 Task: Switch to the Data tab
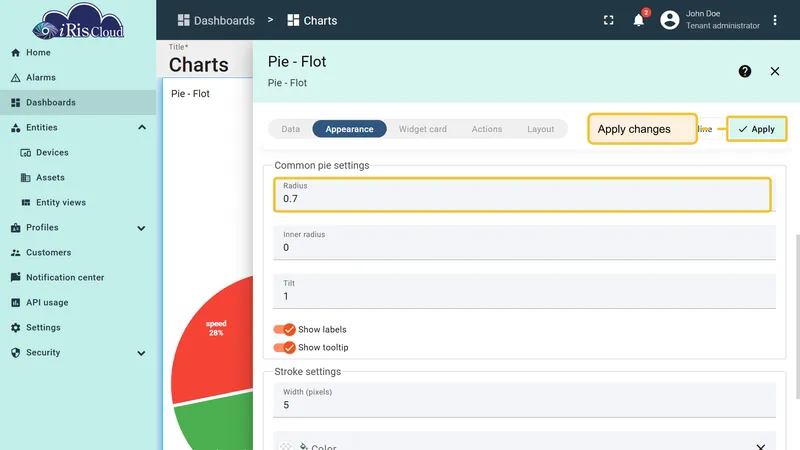pyautogui.click(x=291, y=129)
